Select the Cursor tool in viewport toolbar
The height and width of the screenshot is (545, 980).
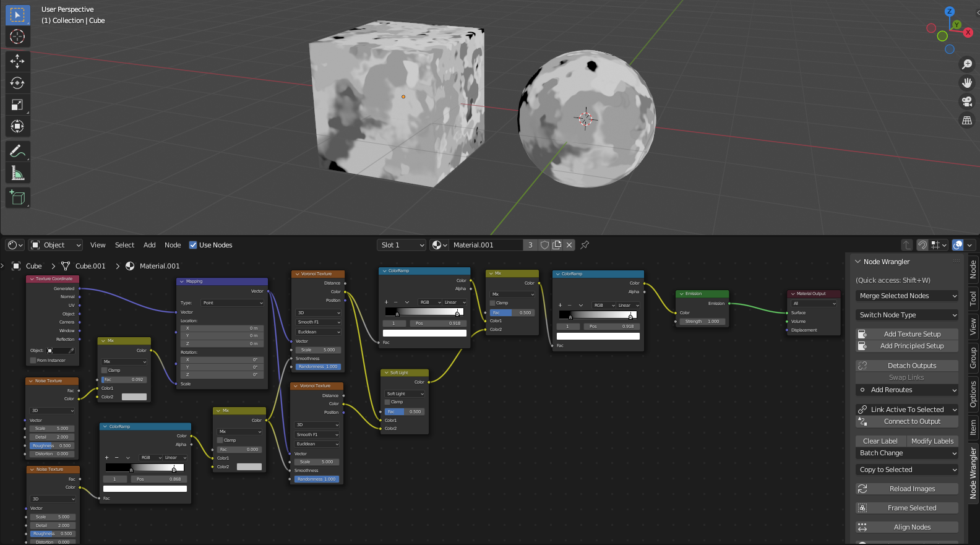click(x=17, y=36)
